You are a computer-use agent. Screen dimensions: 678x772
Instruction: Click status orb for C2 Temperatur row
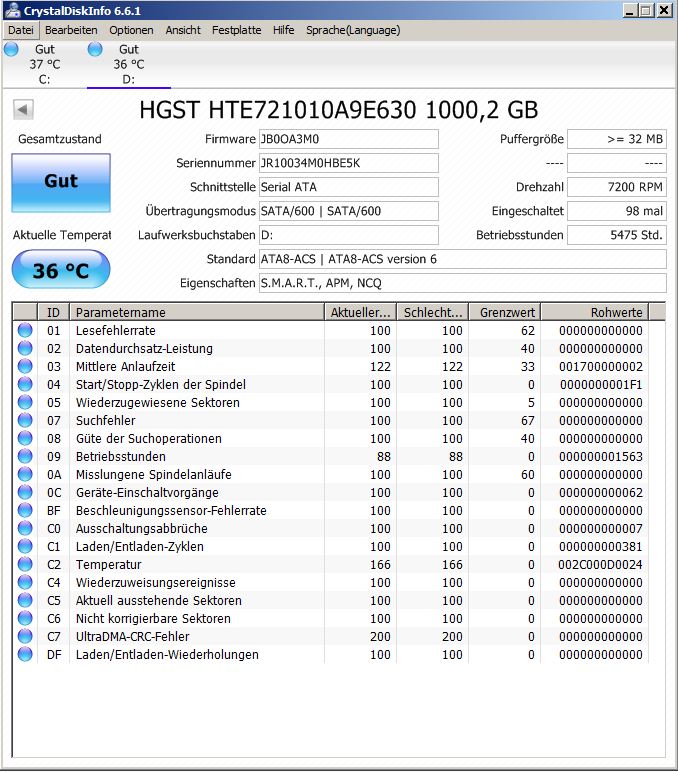tap(25, 564)
